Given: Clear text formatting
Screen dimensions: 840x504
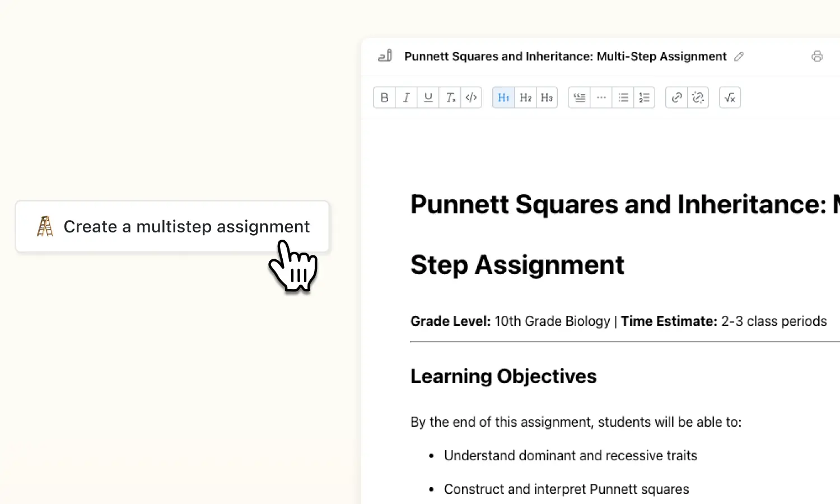Looking at the screenshot, I should point(450,97).
